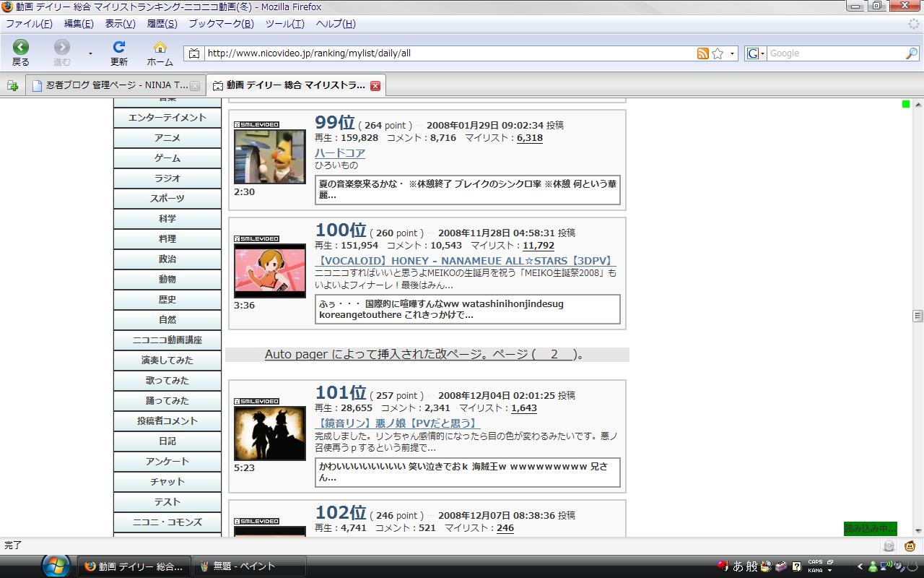Toggle the IME conversion mode 般
Image resolution: width=924 pixels, height=578 pixels.
point(752,566)
